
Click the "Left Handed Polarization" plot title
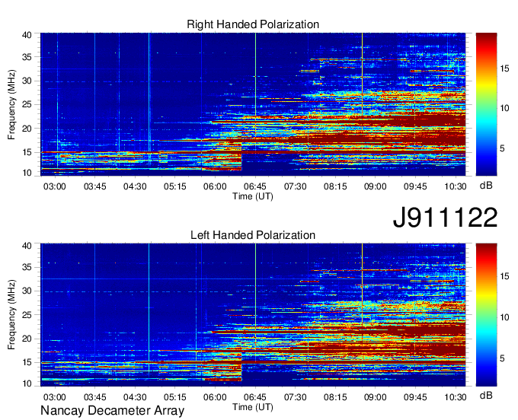(x=253, y=235)
